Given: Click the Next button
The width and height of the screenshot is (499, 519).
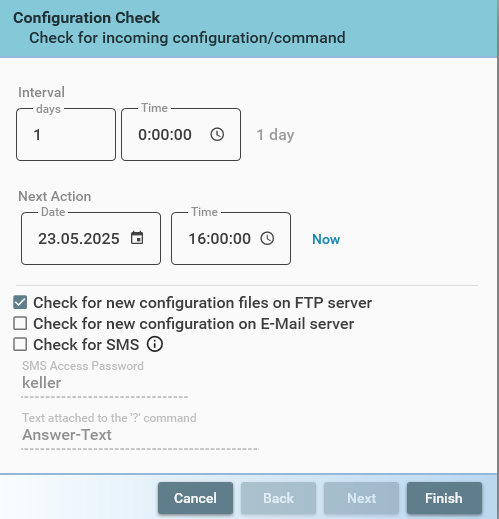Looking at the screenshot, I should [361, 498].
